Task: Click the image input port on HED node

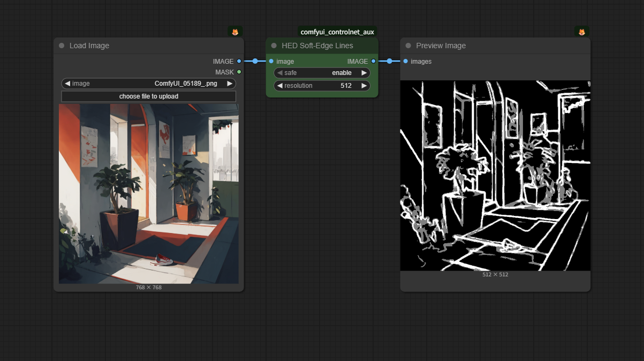Action: tap(271, 62)
